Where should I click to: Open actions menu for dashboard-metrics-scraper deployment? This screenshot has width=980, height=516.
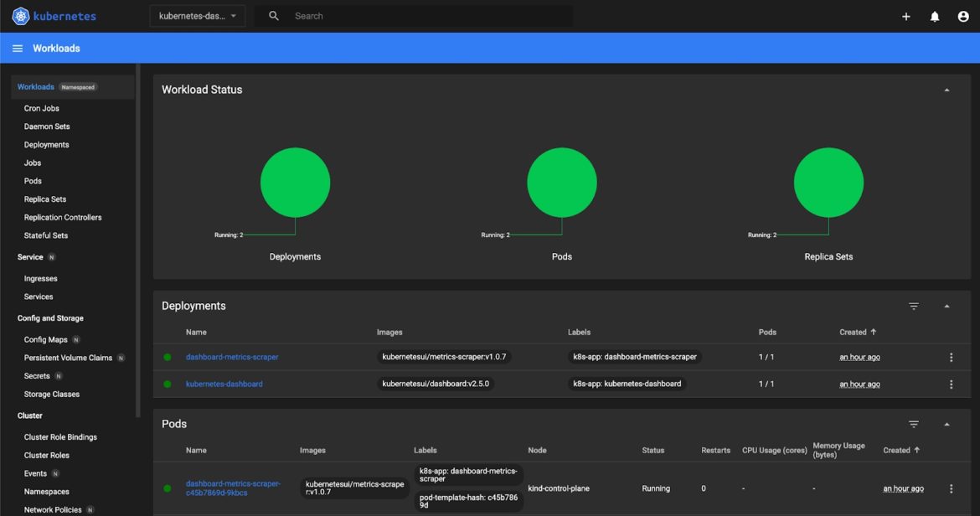pos(952,358)
